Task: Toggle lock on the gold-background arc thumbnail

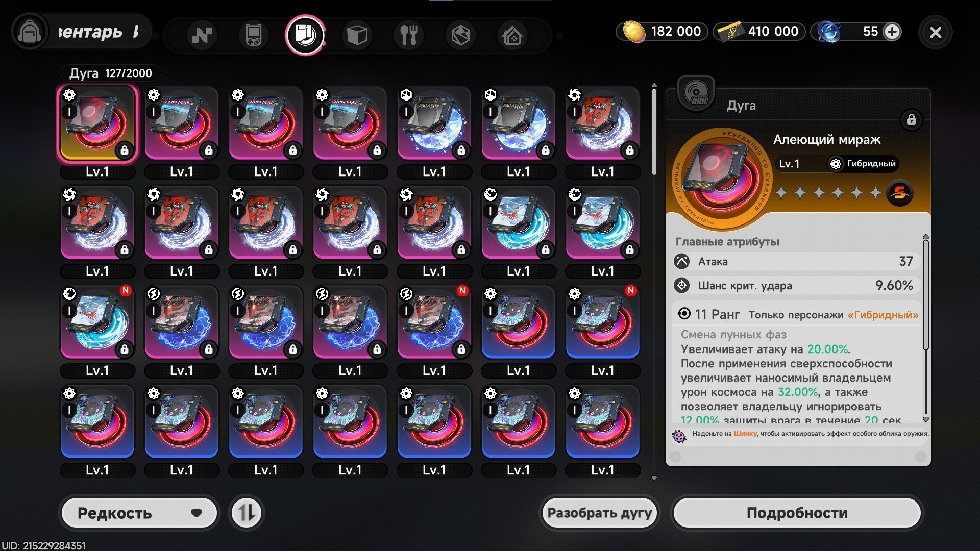Action: [124, 150]
